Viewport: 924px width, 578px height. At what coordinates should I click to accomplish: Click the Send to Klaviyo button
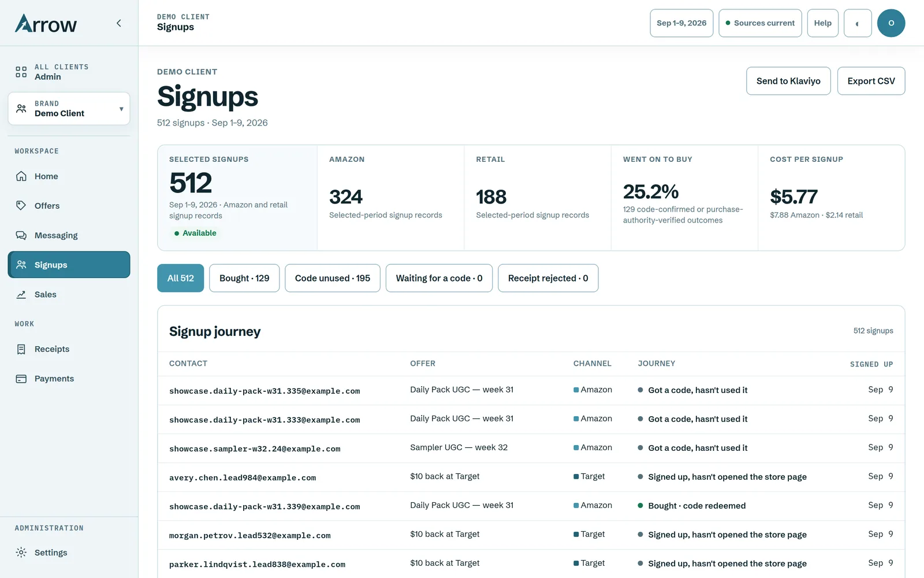[788, 81]
